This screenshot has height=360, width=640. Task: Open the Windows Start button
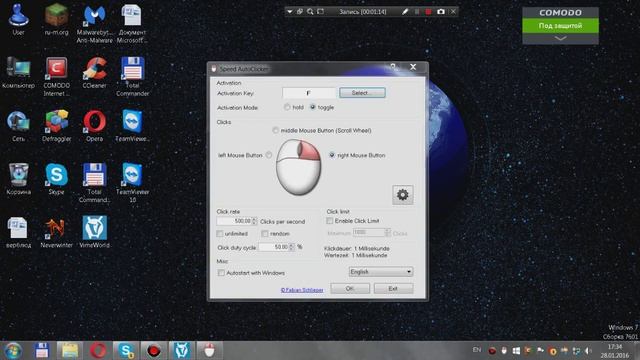tap(13, 350)
